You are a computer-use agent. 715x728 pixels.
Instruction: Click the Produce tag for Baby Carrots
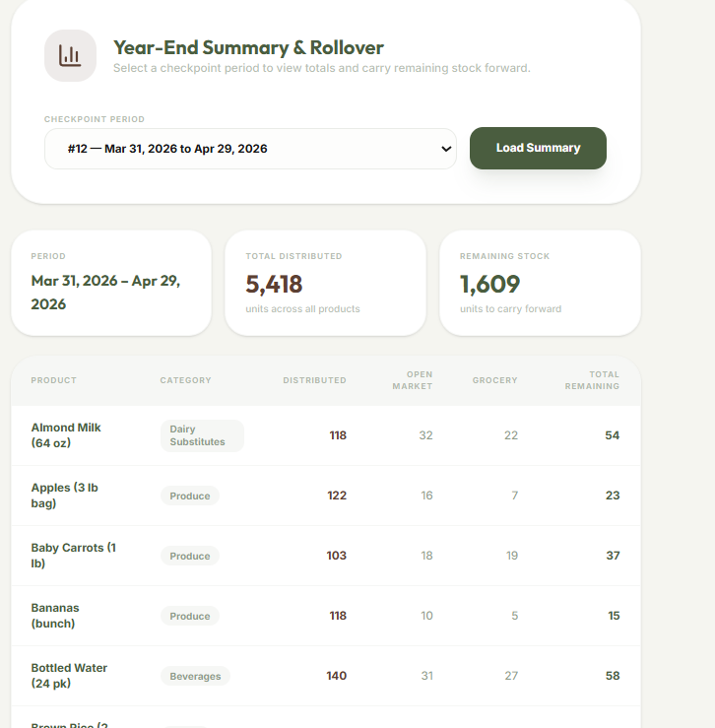tap(190, 556)
